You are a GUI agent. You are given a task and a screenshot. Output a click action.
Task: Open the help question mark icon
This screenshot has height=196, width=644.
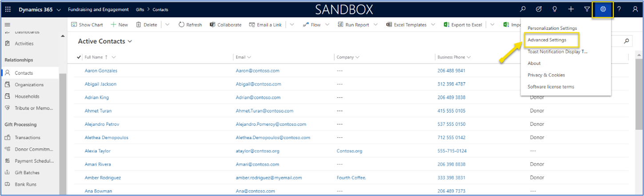[x=619, y=9]
